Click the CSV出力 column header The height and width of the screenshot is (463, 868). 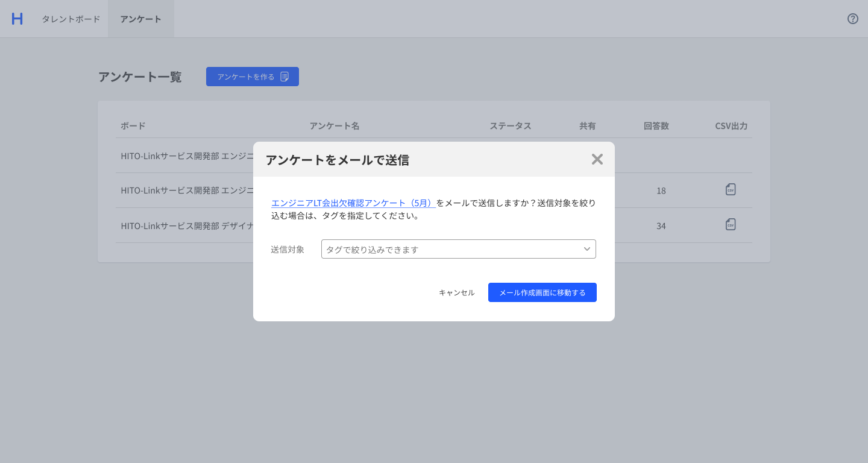pos(731,126)
